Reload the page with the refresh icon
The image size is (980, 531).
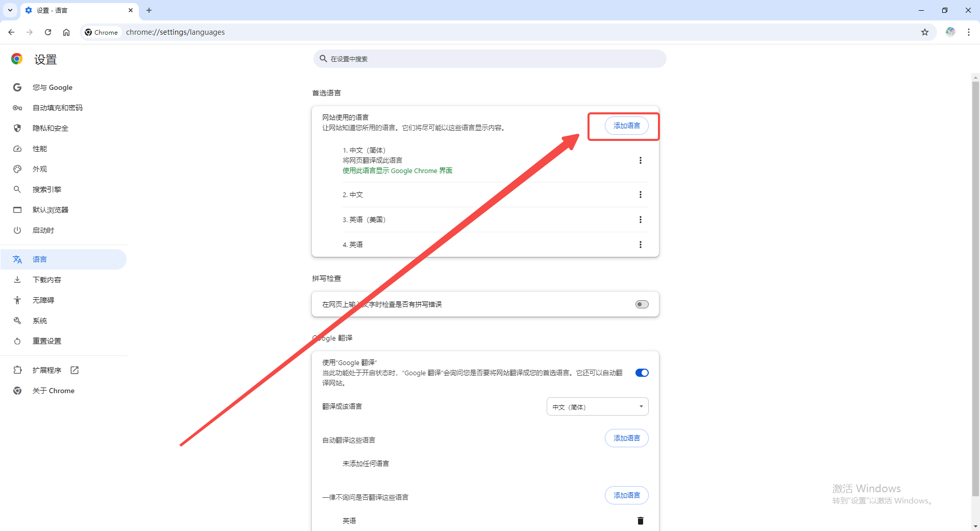[48, 32]
